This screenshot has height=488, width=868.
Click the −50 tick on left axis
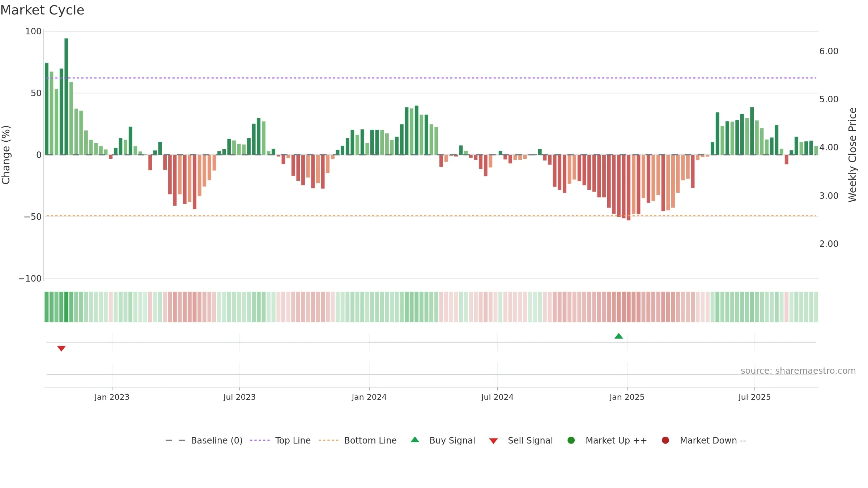click(x=33, y=217)
